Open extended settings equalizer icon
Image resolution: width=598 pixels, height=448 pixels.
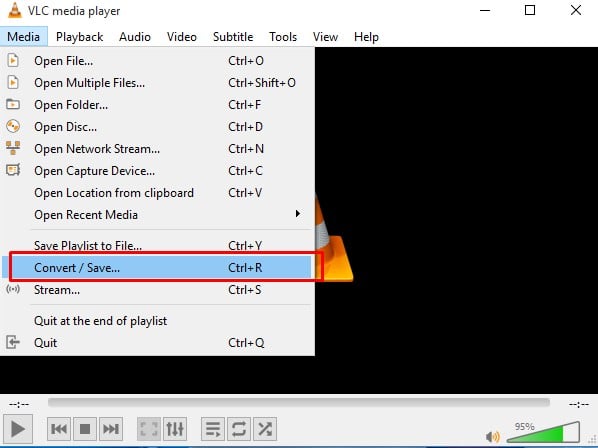[x=175, y=429]
